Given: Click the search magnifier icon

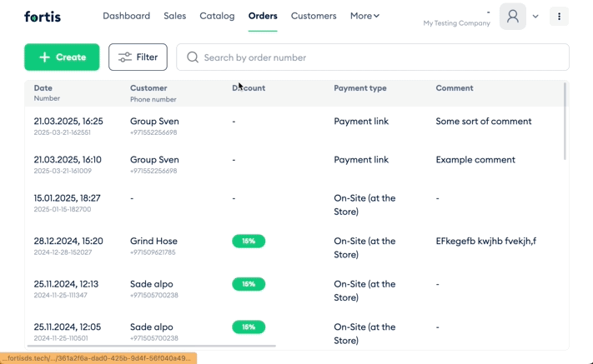Looking at the screenshot, I should pos(193,57).
